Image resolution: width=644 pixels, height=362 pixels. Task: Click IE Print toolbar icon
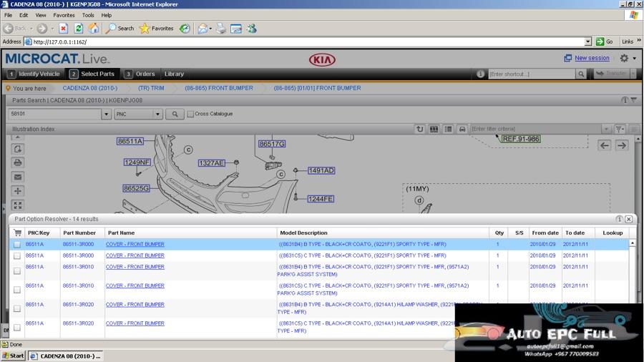pos(221,29)
